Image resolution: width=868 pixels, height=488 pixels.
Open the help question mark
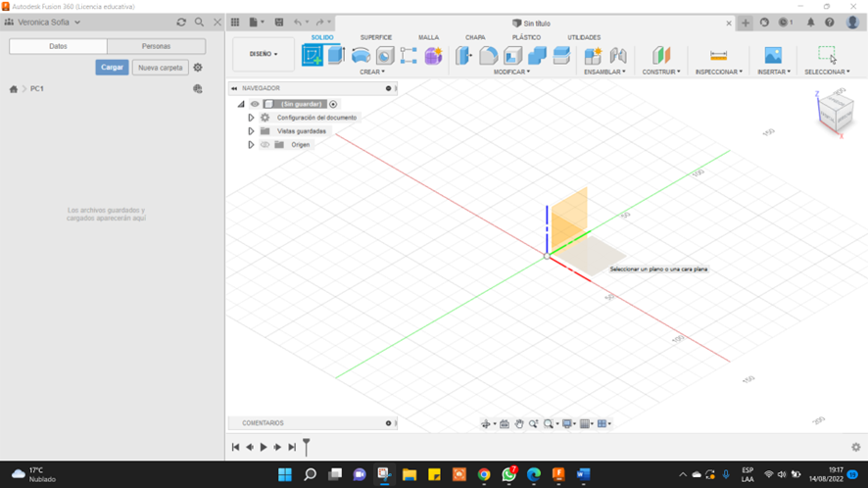(829, 23)
